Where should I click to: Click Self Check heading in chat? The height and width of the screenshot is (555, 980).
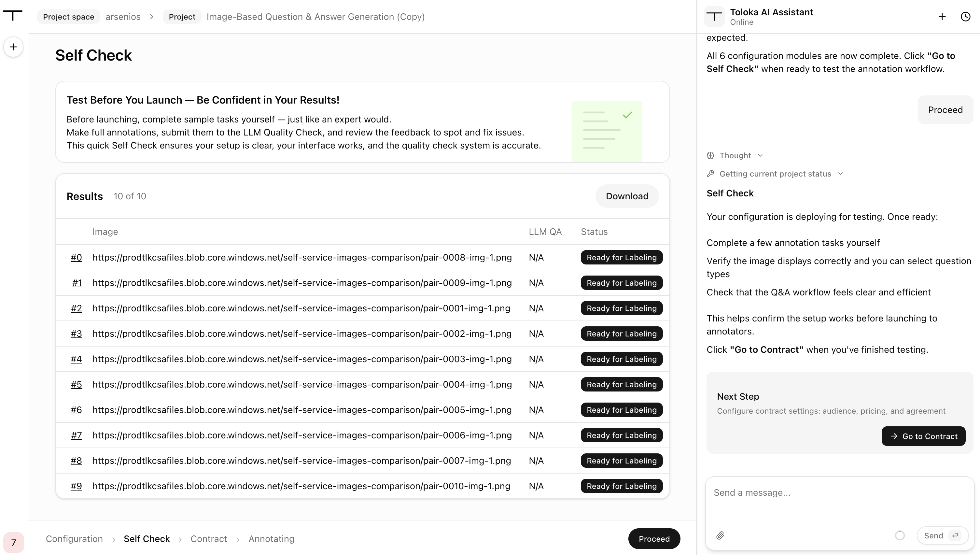pos(730,193)
